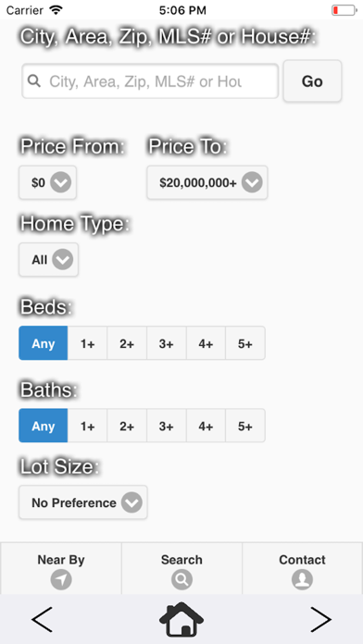Viewport: 363px width, 644px height.
Task: Switch to the Contact tab
Action: (x=302, y=568)
